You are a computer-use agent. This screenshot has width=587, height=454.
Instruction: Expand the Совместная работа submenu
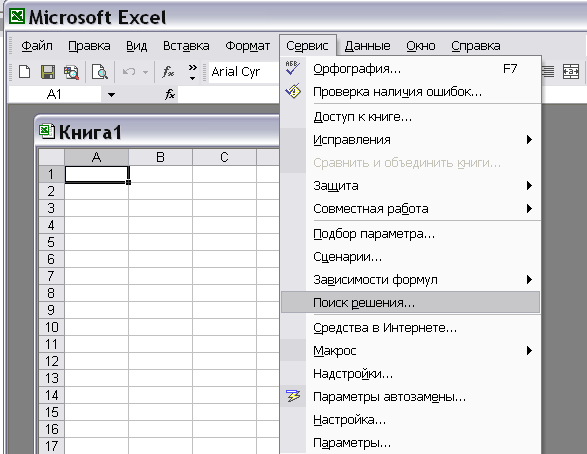point(410,208)
